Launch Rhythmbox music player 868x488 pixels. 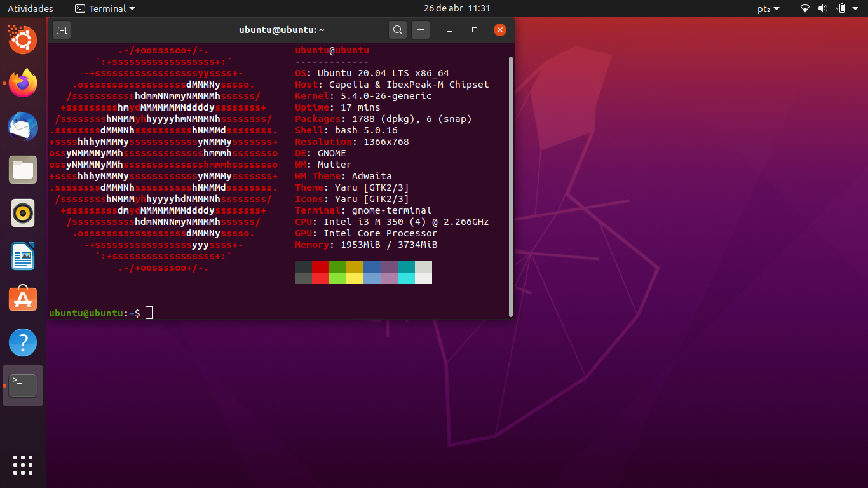click(x=23, y=213)
